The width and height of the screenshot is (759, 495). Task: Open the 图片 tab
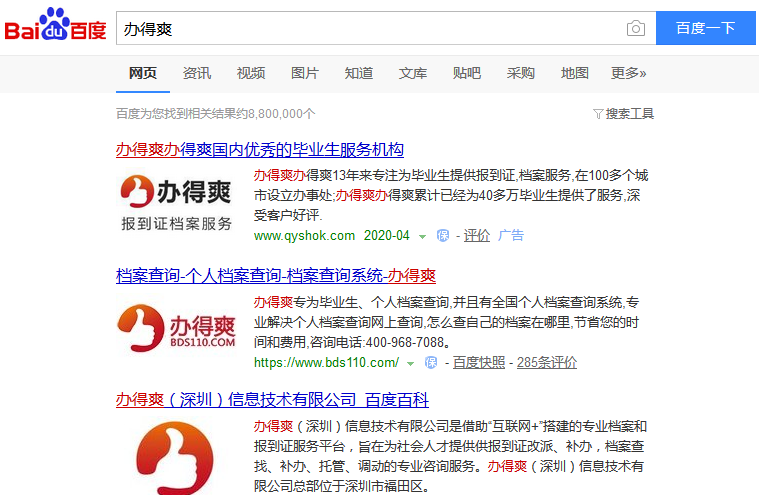click(305, 73)
